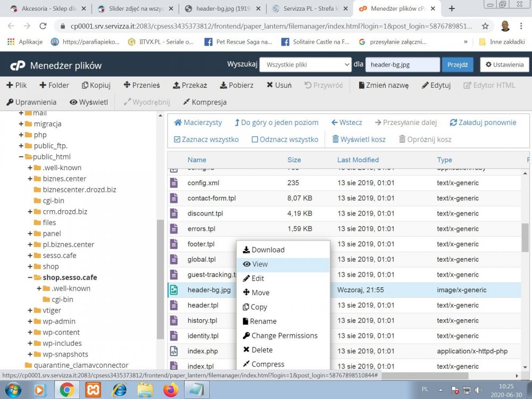The width and height of the screenshot is (532, 399).
Task: Choose Edit in the context menu
Action: click(283, 278)
